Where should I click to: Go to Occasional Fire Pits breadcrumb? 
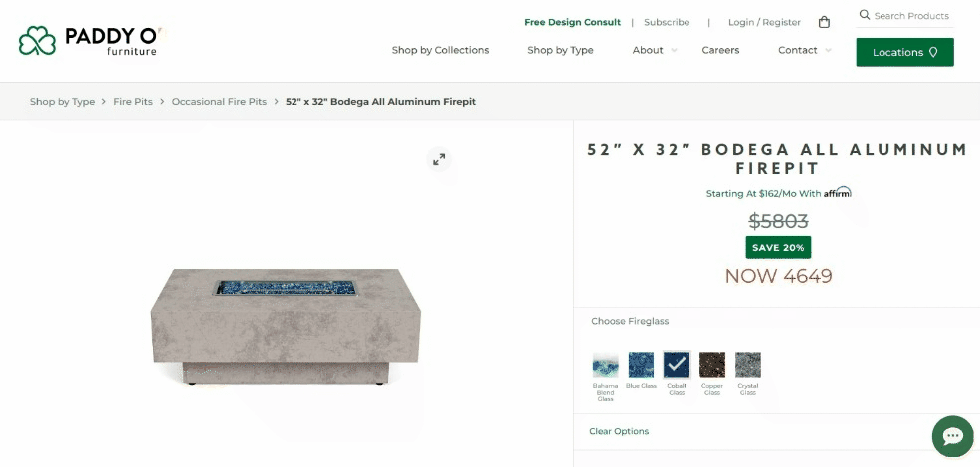coord(219,102)
